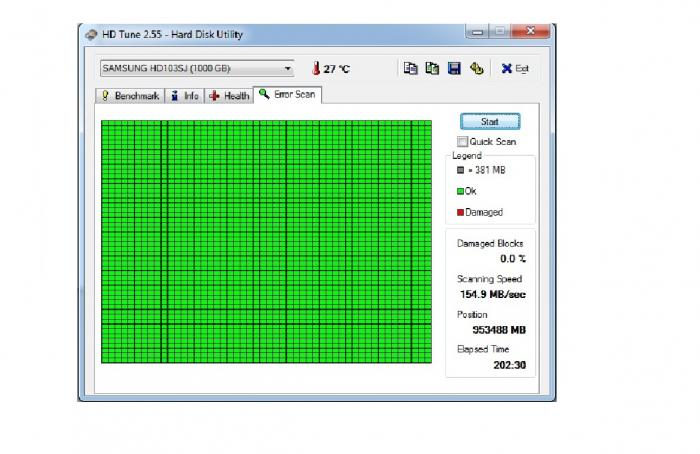Screen dimensions: 700x454
Task: Enable the Quick Scan checkbox
Action: (462, 142)
